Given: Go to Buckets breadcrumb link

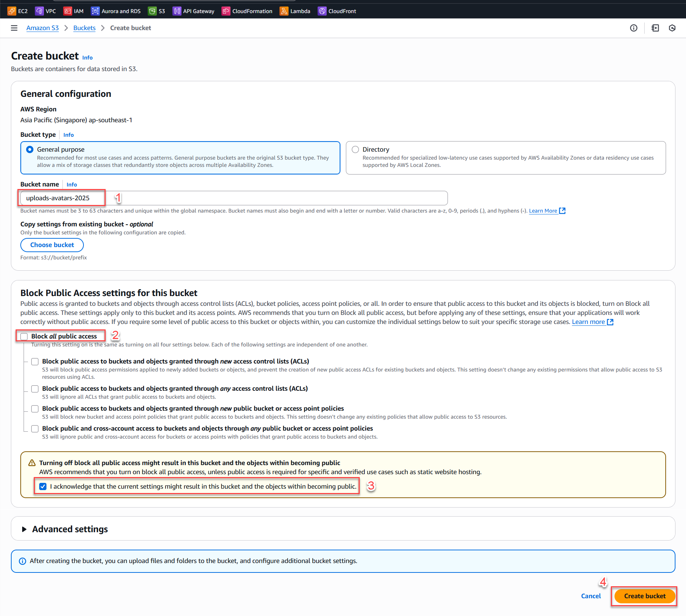Looking at the screenshot, I should [x=84, y=28].
